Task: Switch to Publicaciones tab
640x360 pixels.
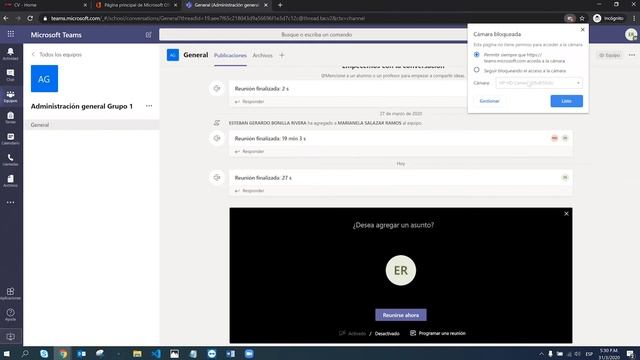Action: (230, 55)
